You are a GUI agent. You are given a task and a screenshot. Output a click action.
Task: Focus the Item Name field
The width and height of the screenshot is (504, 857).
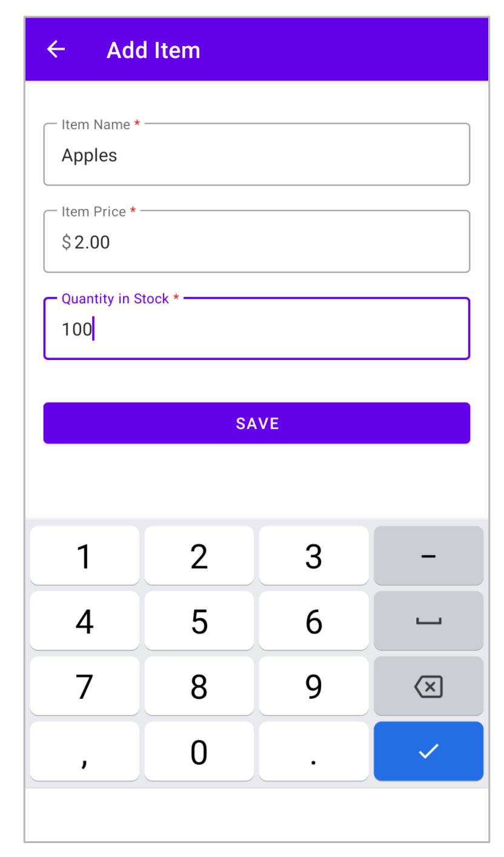click(257, 155)
